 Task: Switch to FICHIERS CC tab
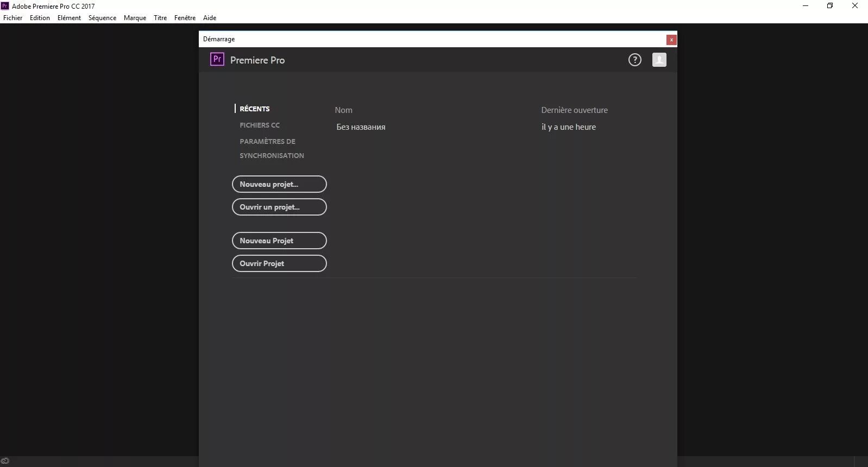click(x=260, y=125)
